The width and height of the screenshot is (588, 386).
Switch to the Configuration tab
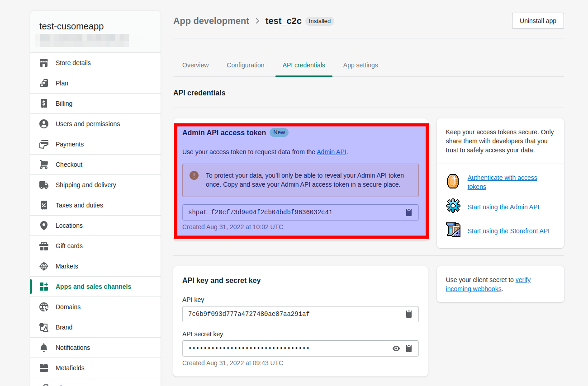(x=246, y=65)
